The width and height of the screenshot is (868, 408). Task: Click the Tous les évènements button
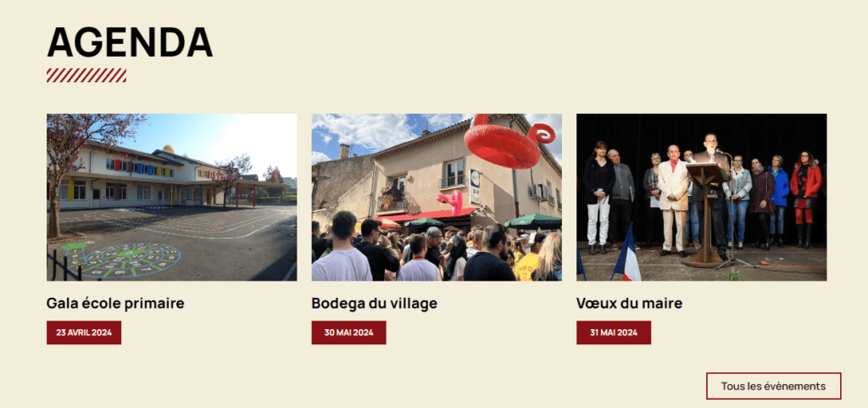pos(773,386)
